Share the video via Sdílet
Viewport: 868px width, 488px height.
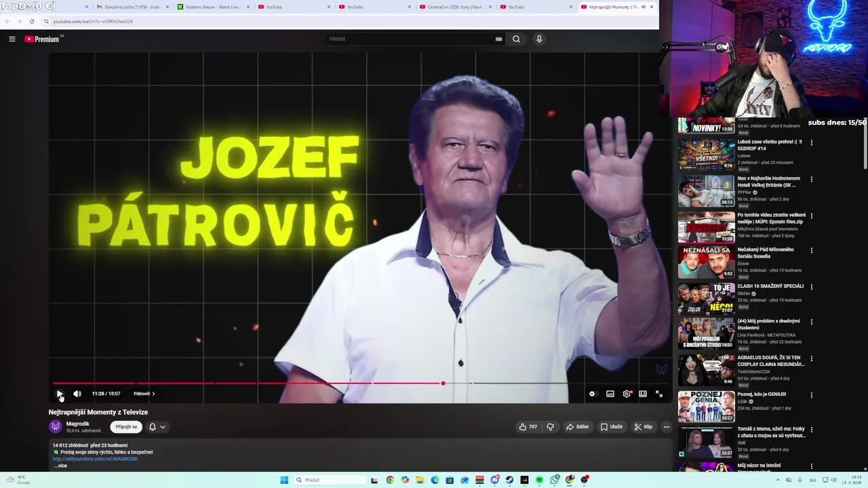coord(577,427)
